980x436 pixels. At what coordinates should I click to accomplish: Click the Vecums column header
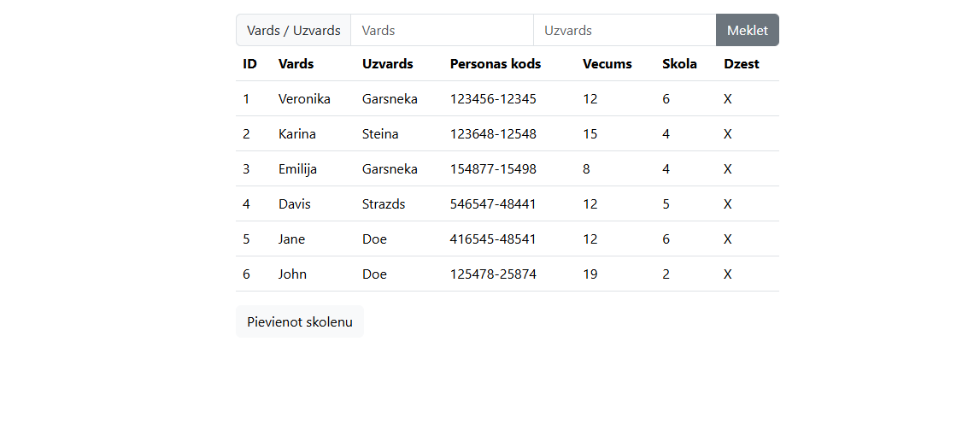[x=607, y=64]
